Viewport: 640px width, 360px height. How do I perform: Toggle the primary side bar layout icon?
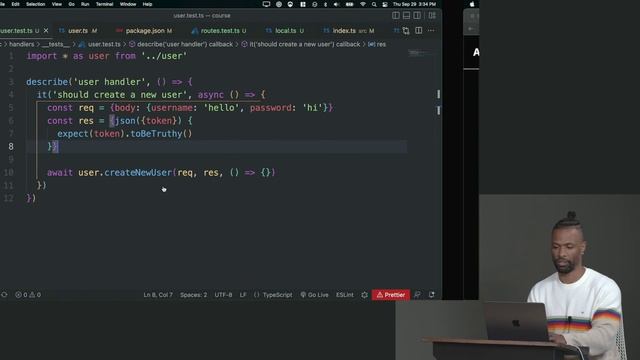click(396, 16)
